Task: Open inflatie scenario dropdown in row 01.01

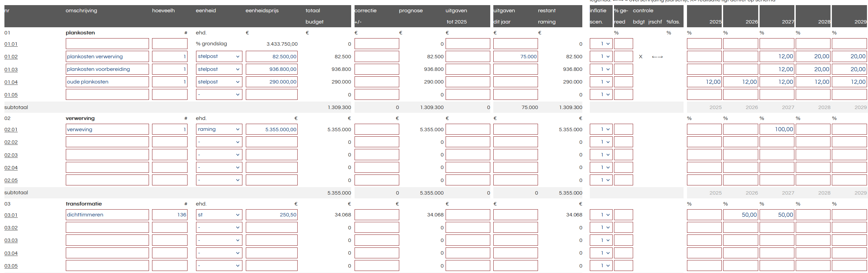Action: 601,44
